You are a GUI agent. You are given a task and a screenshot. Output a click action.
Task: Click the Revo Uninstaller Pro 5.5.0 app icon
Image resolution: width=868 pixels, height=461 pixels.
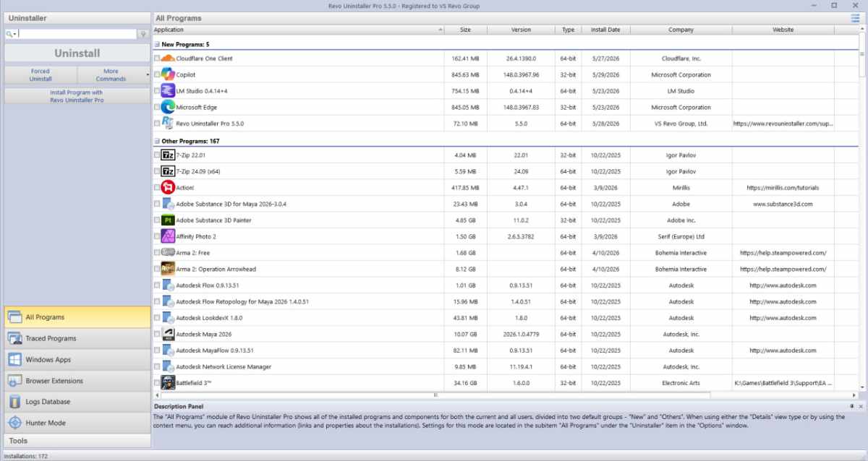coord(168,124)
